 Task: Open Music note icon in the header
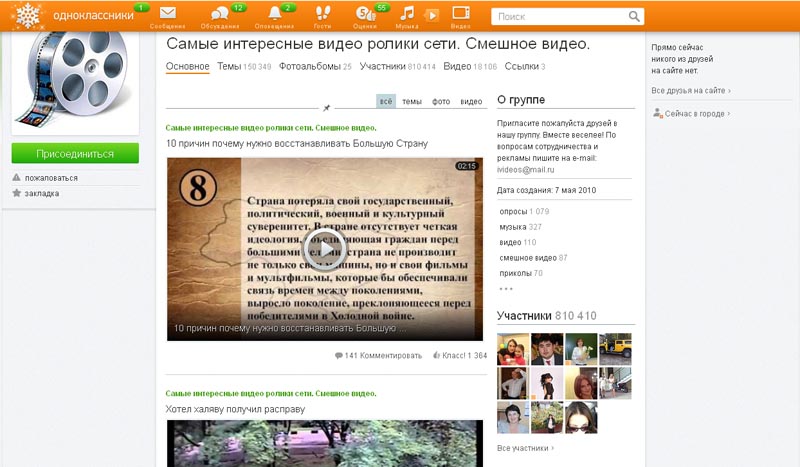[406, 16]
